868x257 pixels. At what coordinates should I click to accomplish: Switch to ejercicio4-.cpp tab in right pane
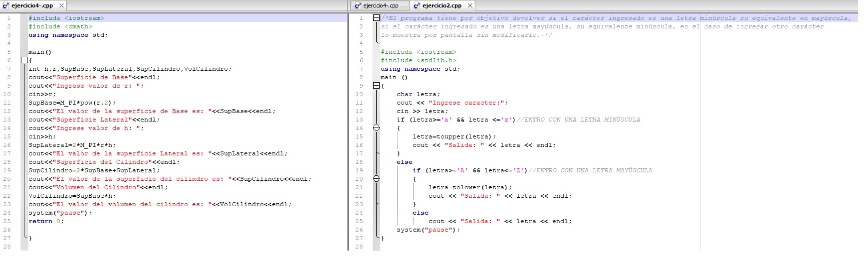[380, 6]
